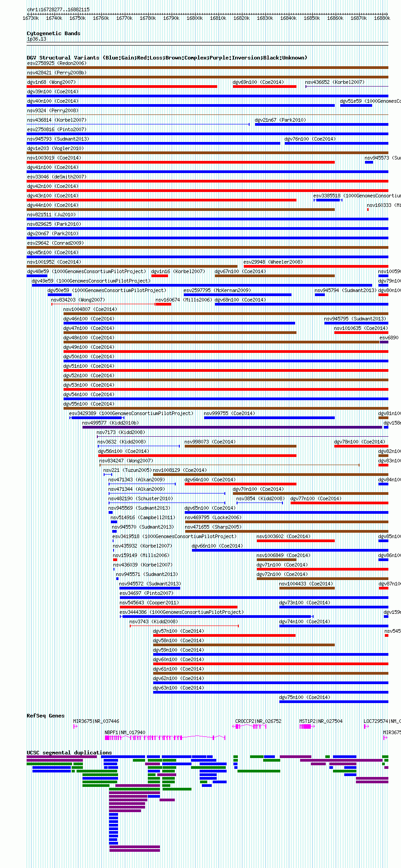
Task: Click variant esv3429389 label
Action: [131, 413]
